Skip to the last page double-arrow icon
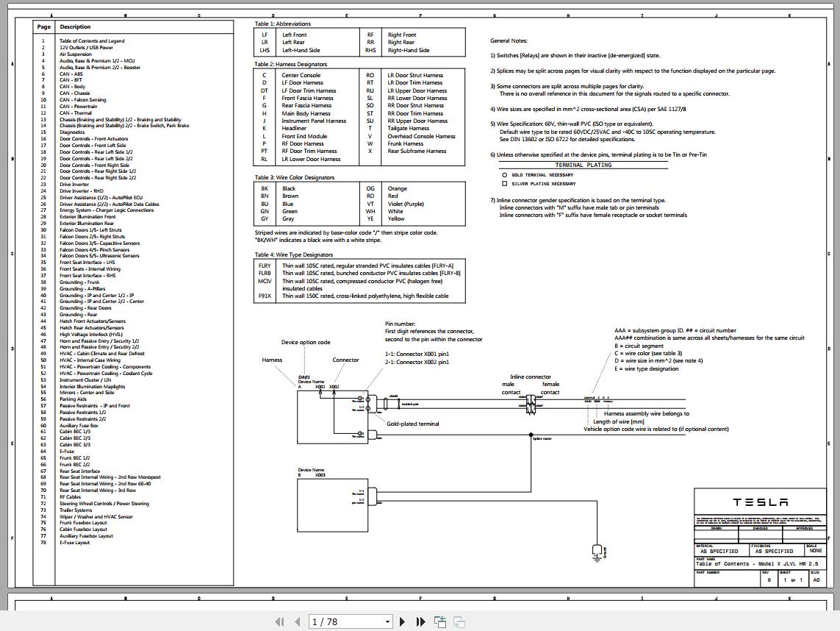 (420, 621)
